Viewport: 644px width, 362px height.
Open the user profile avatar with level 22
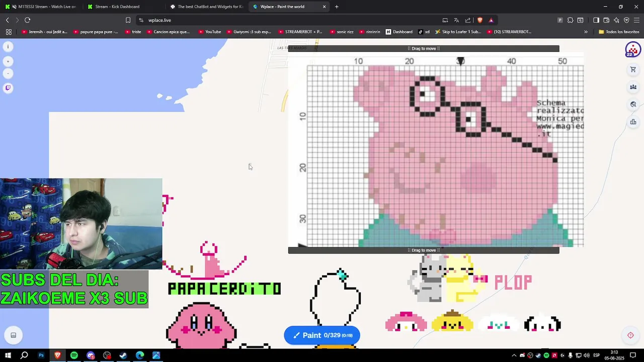pyautogui.click(x=633, y=49)
